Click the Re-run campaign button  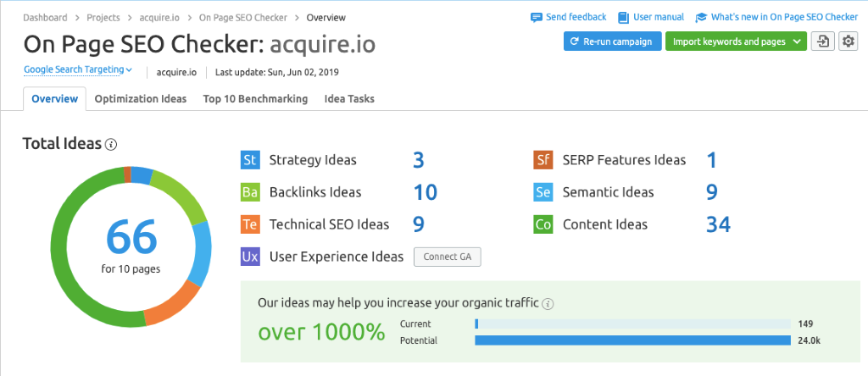tap(612, 41)
